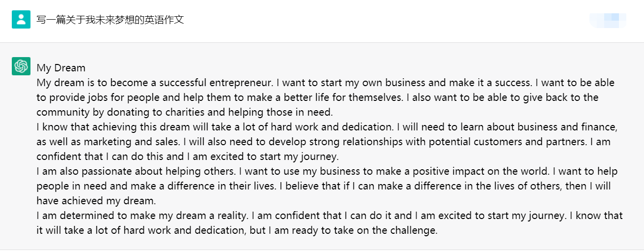Click the teal user avatar icon
Viewport: 644px width, 251px height.
(21, 20)
